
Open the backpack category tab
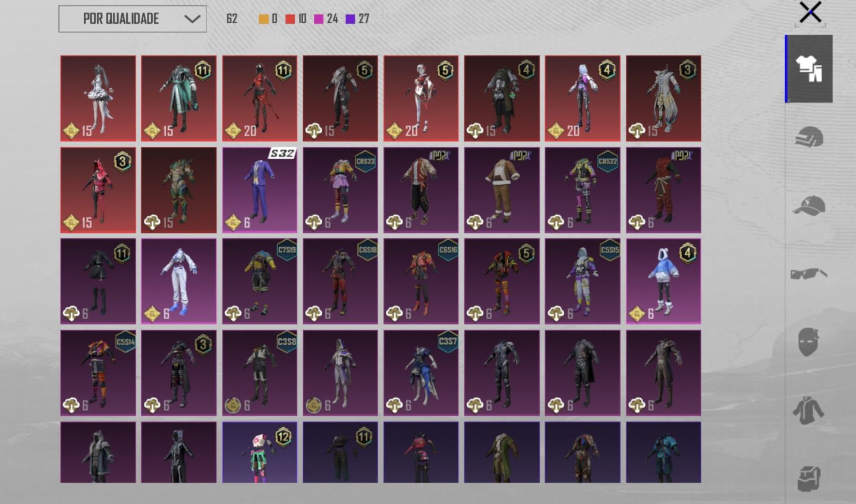(808, 478)
